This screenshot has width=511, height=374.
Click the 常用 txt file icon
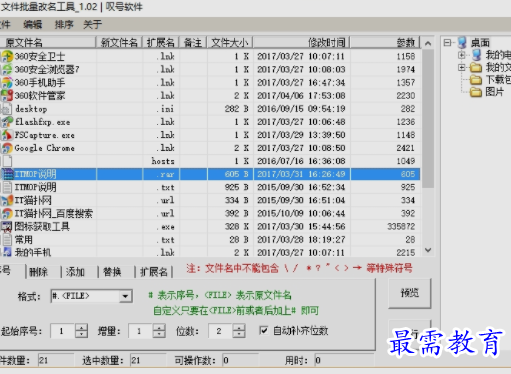[x=7, y=240]
